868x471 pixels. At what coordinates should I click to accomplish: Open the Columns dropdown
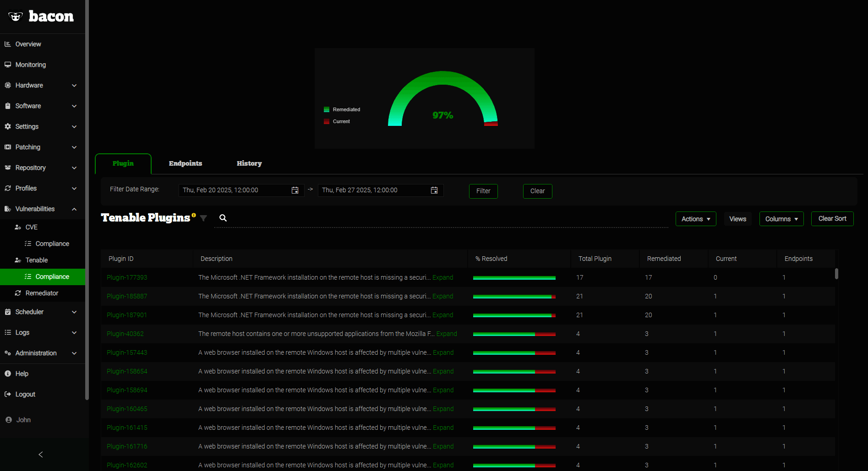781,219
